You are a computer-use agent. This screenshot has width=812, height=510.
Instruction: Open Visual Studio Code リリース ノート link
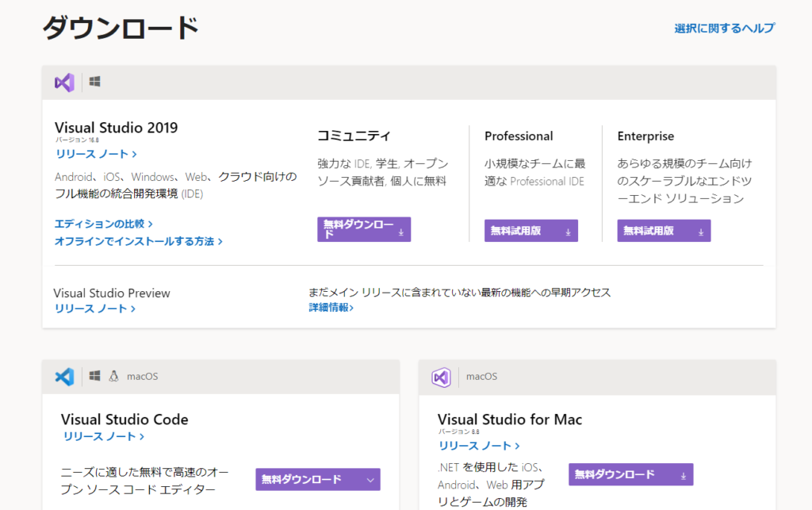coord(104,436)
